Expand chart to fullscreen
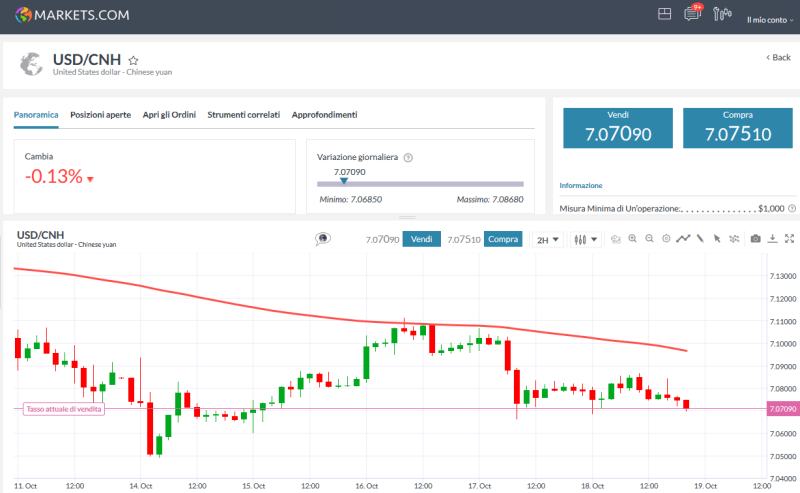The width and height of the screenshot is (800, 493). (789, 239)
